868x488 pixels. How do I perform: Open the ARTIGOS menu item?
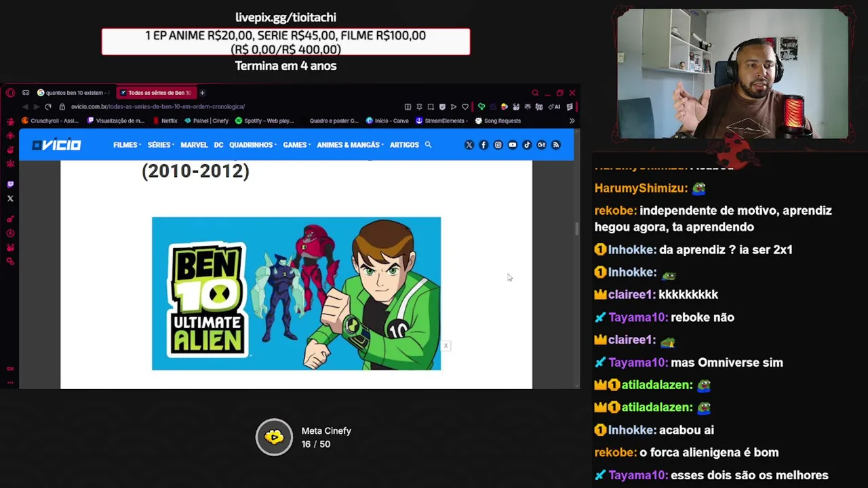pyautogui.click(x=404, y=145)
